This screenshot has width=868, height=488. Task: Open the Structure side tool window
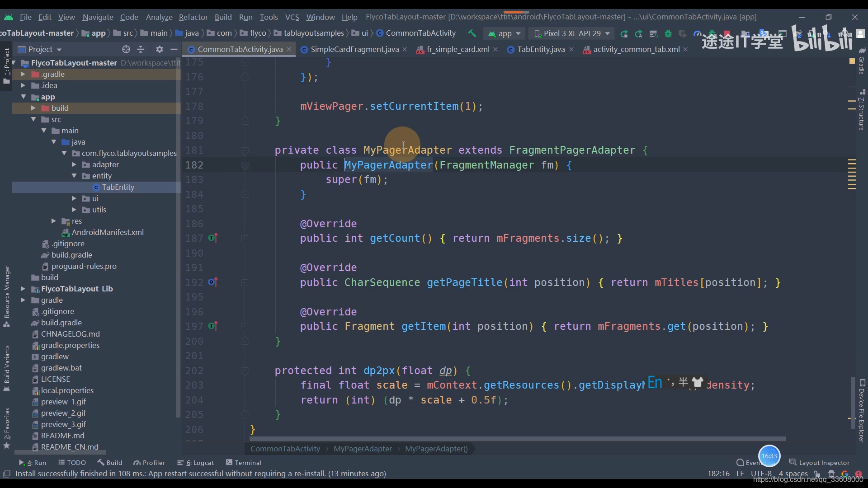tap(862, 111)
